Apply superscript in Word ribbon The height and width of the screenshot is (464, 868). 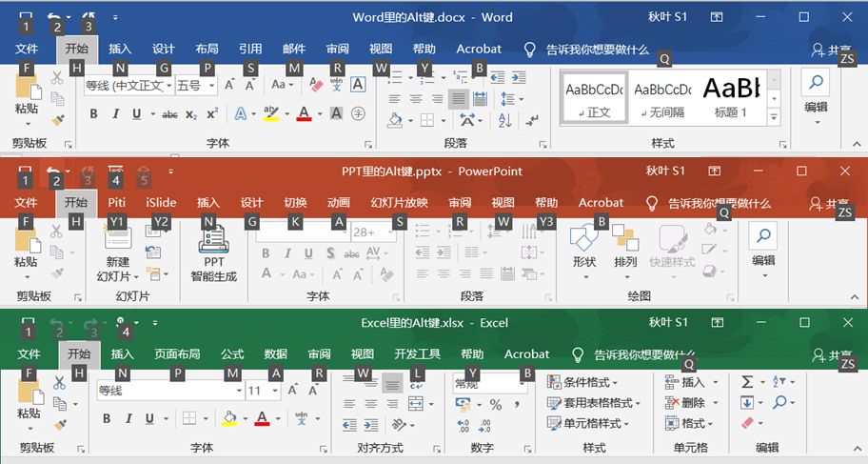[212, 113]
